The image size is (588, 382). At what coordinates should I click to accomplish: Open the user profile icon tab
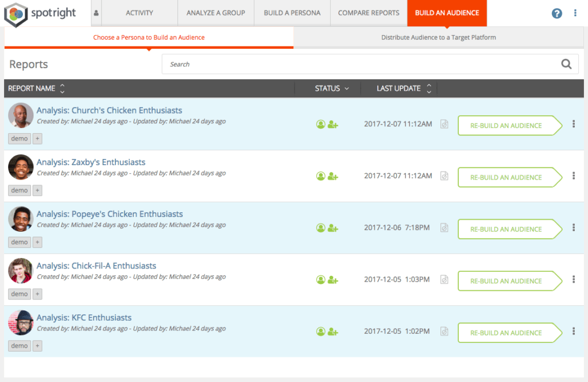[96, 13]
